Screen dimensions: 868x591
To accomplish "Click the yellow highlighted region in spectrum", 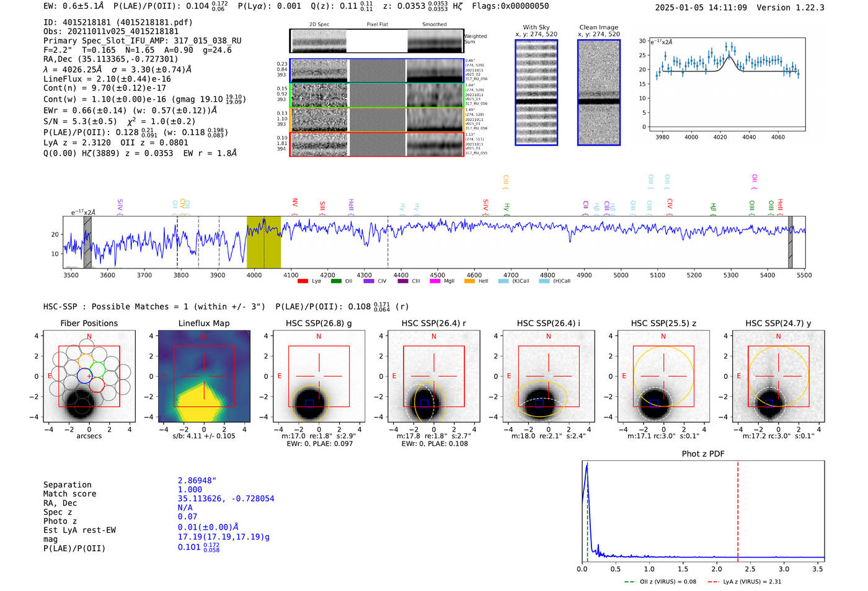I will click(x=263, y=242).
